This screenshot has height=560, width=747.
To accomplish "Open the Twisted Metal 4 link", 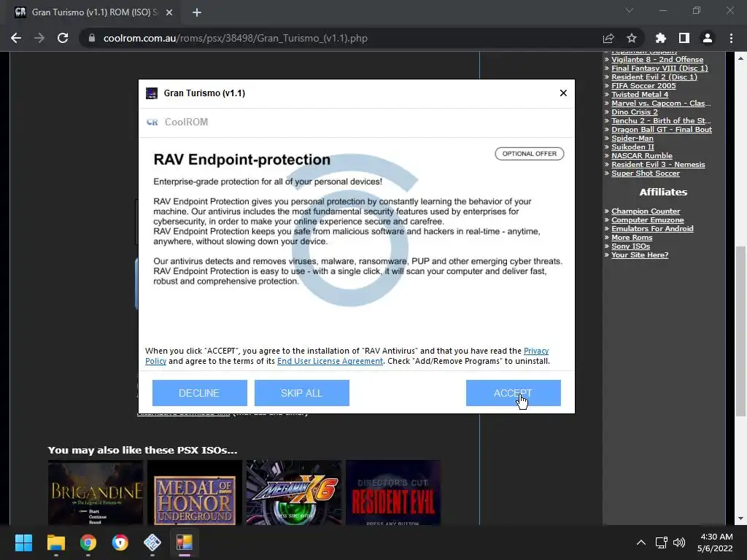I will (x=640, y=94).
